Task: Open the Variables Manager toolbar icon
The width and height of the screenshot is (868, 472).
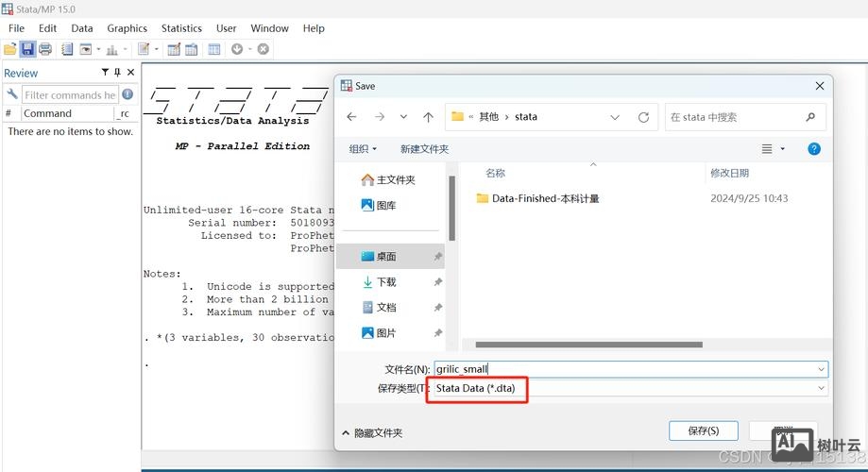Action: tap(214, 49)
